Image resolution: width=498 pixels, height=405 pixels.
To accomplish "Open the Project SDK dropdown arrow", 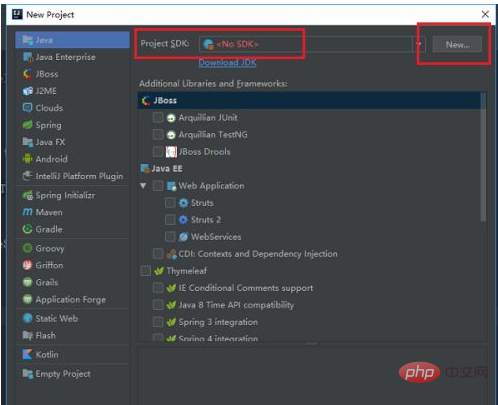I will 419,44.
